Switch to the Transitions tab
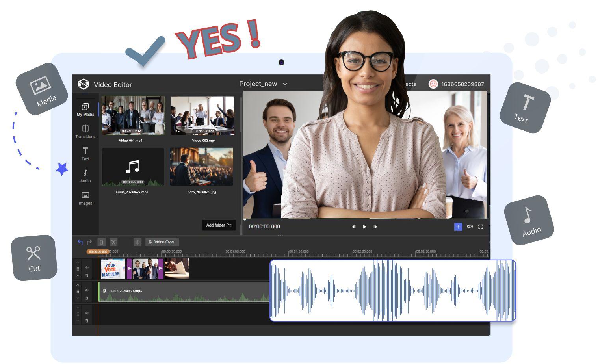Viewport: 598px width, 364px height. [85, 132]
